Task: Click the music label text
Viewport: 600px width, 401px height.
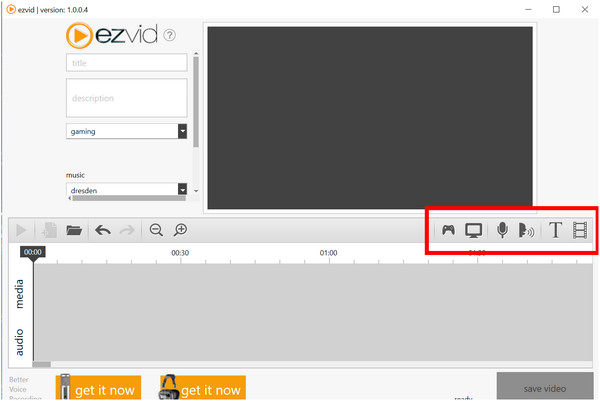Action: click(x=75, y=175)
